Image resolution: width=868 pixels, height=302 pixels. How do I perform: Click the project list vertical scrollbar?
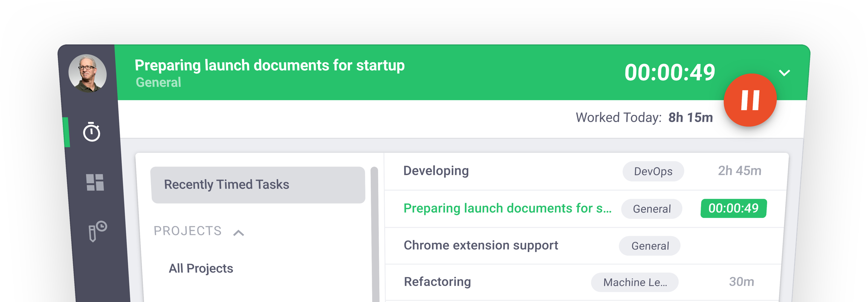click(374, 233)
